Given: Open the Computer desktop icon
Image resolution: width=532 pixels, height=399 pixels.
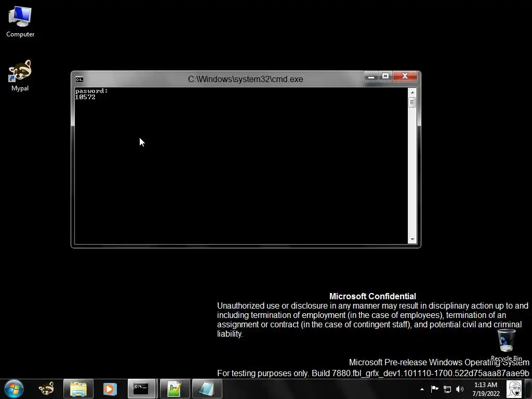Looking at the screenshot, I should (x=20, y=22).
